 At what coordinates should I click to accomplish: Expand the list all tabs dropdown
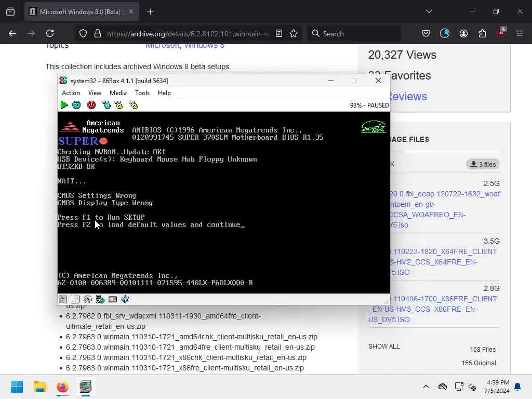coord(429,11)
